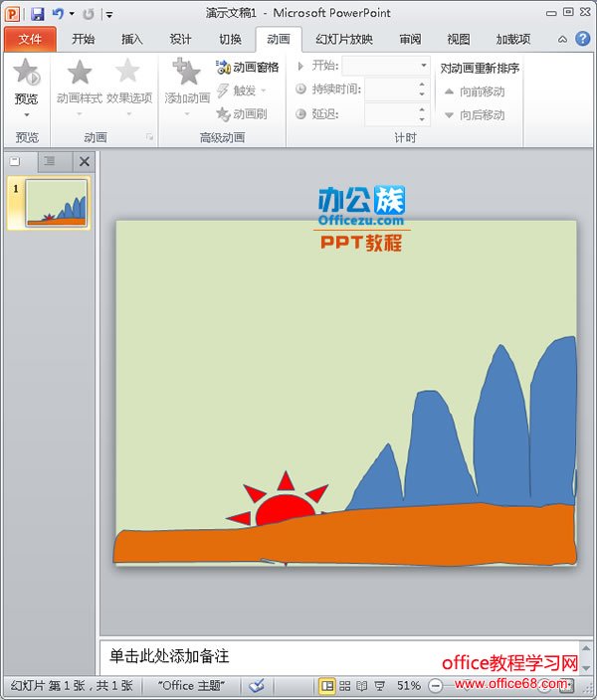Expand the 预览 button dropdown arrow
Viewport: 597px width, 700px height.
point(26,115)
